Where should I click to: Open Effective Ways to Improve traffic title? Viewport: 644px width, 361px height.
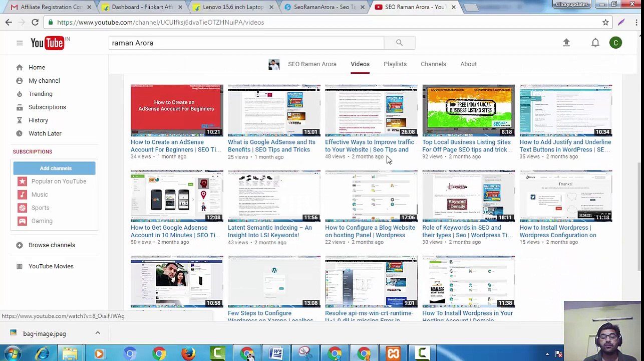(x=370, y=146)
